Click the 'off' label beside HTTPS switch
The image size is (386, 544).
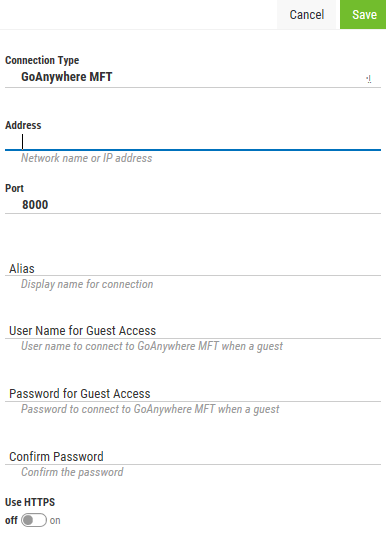11,520
